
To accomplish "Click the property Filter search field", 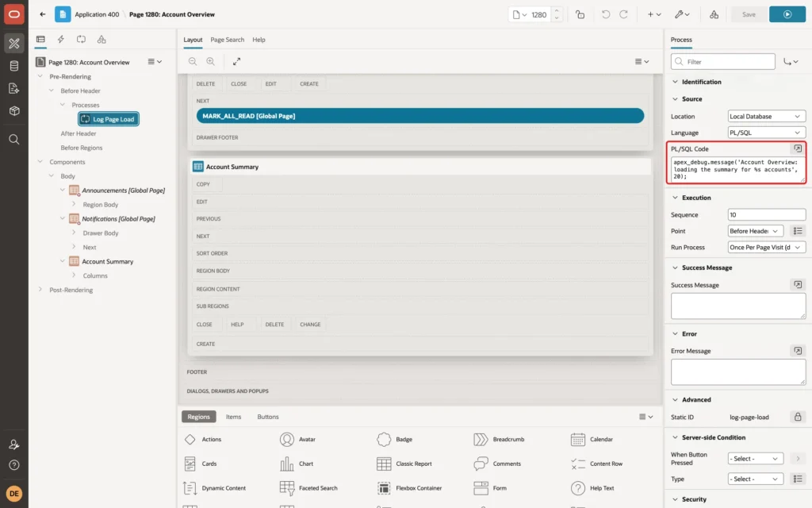I will point(723,62).
